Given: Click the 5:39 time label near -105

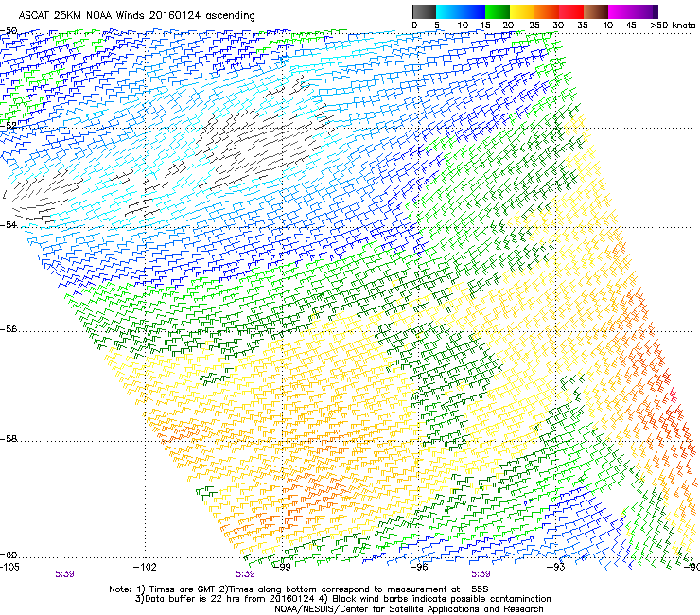Looking at the screenshot, I should click(x=64, y=574).
